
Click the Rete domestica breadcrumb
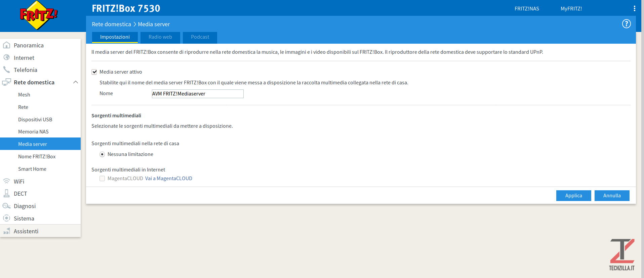pos(111,24)
